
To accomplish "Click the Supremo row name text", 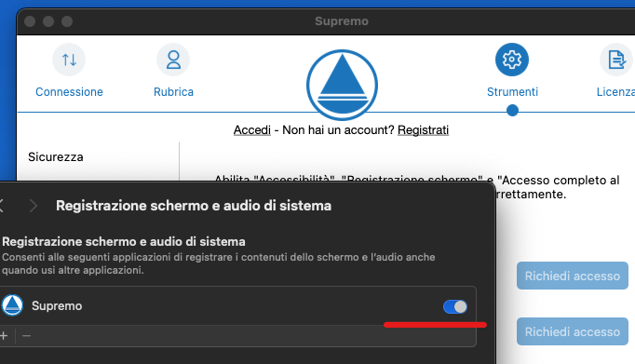I will pos(57,305).
